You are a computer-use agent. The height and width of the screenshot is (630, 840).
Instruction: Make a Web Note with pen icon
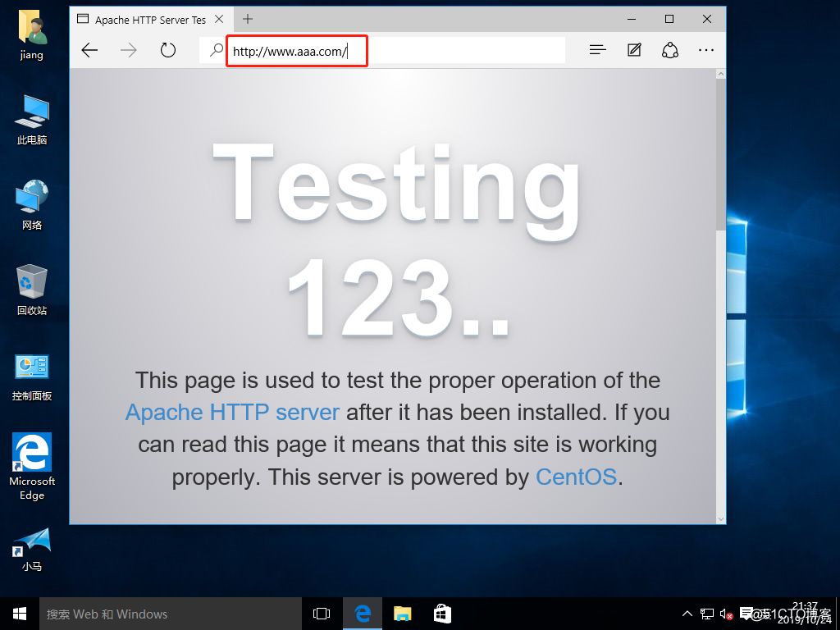point(634,50)
